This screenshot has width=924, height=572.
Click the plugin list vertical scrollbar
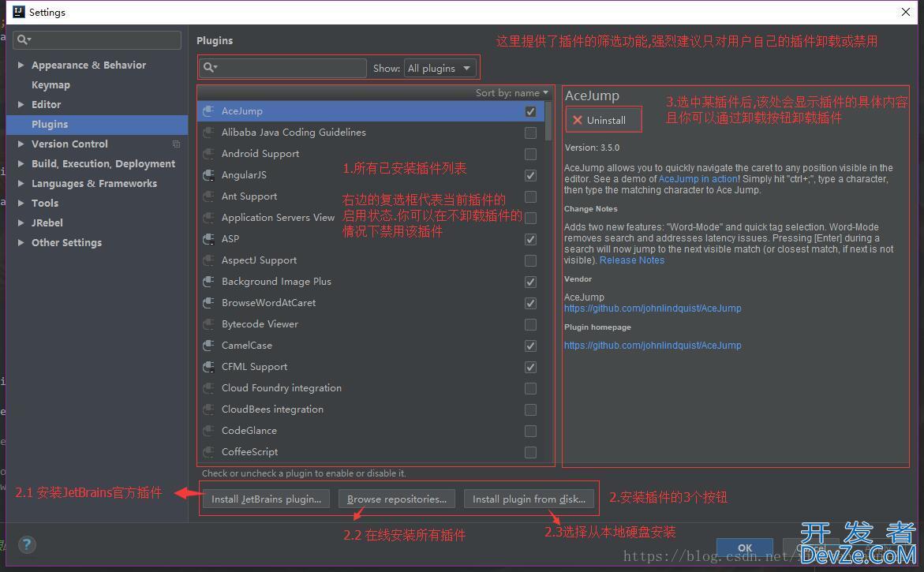pos(548,121)
